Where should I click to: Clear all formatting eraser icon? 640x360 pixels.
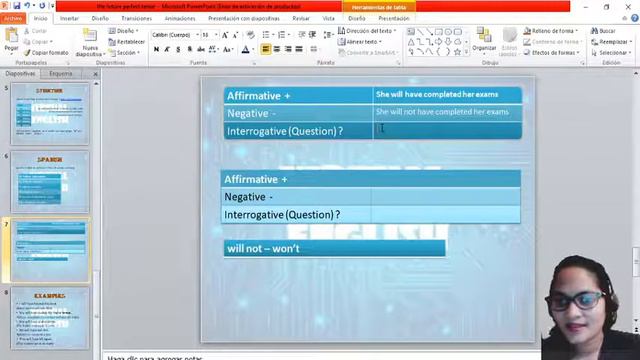(x=251, y=35)
